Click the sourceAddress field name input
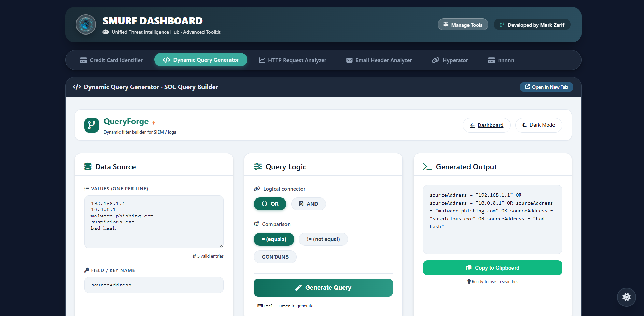Screen dimensions: 644x316 (x=154, y=285)
